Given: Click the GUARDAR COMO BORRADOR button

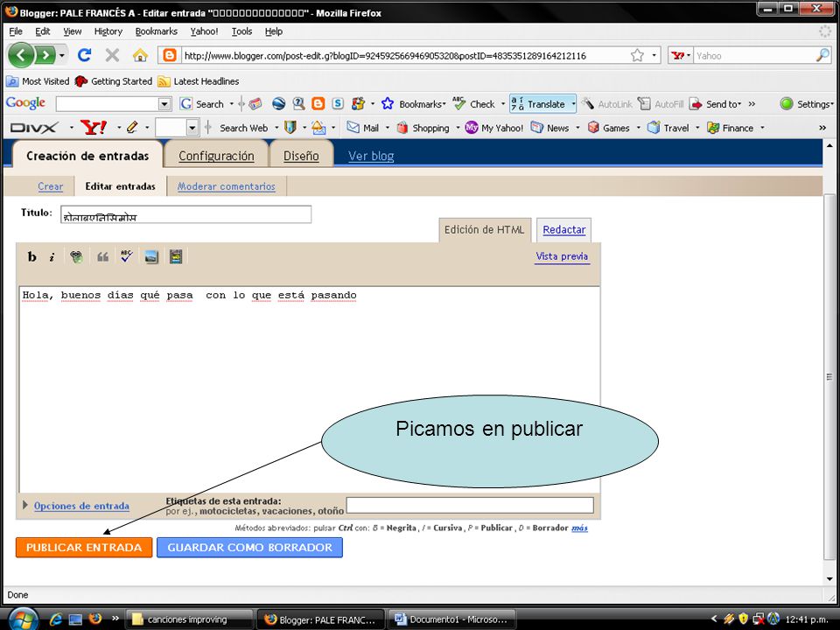Looking at the screenshot, I should (x=249, y=548).
